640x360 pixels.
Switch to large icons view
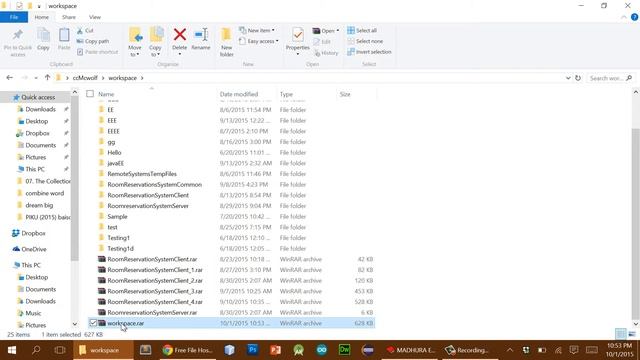(632, 334)
